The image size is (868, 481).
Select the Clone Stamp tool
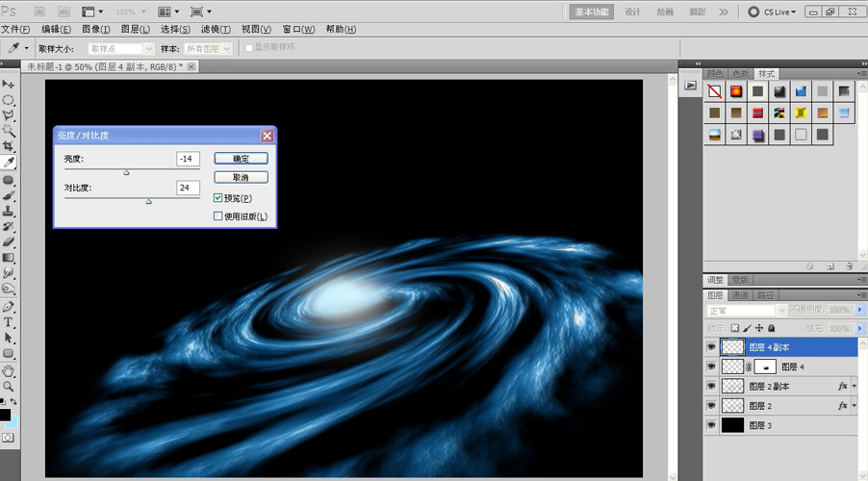(9, 211)
